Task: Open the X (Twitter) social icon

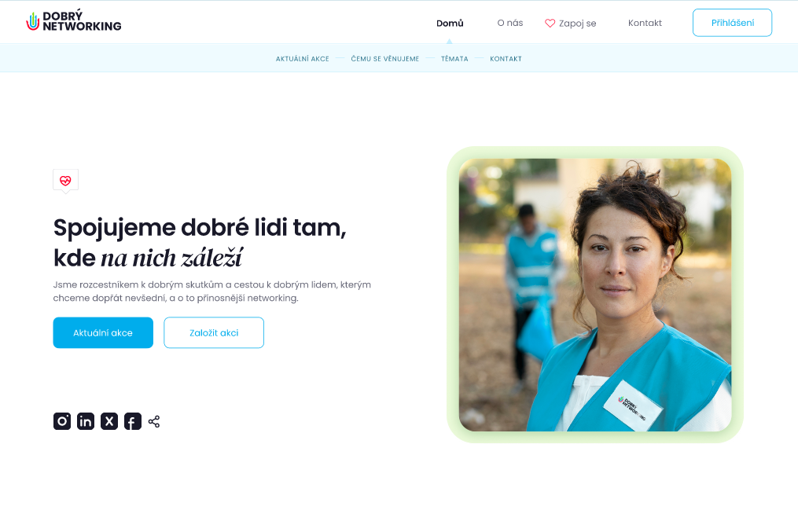Action: tap(109, 421)
